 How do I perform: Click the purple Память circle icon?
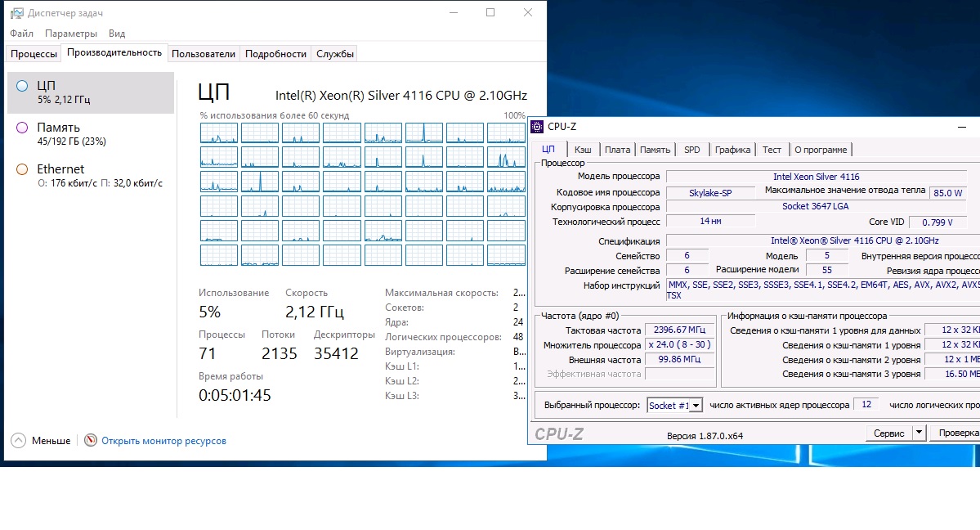tap(22, 128)
